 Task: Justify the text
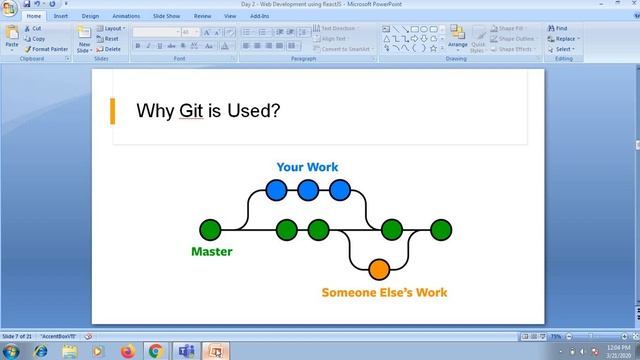[280, 46]
